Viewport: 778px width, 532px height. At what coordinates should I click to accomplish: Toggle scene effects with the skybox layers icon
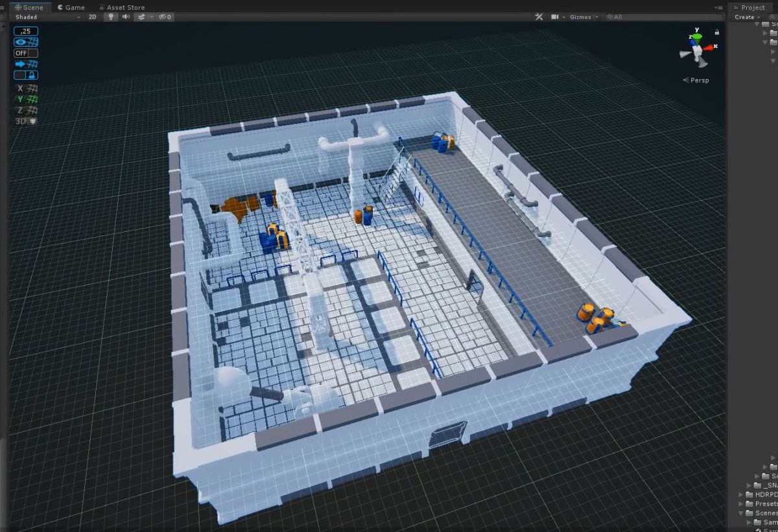point(141,17)
